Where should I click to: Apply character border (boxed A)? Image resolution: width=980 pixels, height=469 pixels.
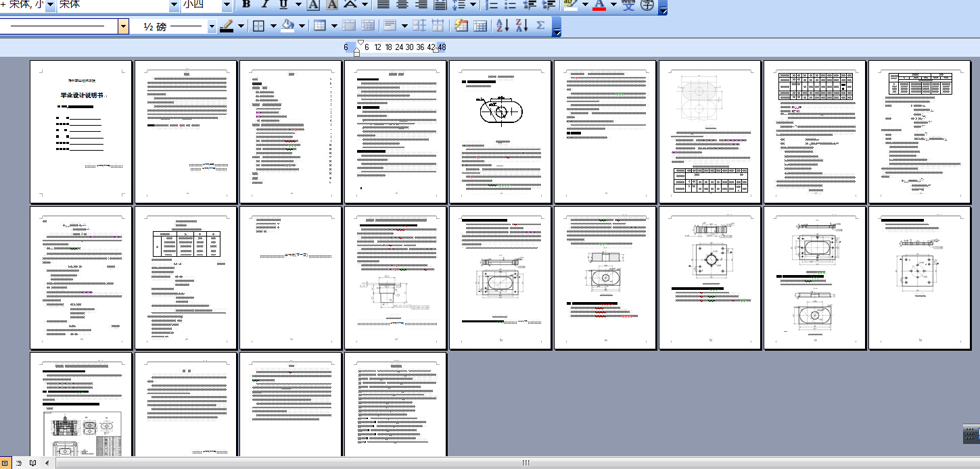[313, 5]
